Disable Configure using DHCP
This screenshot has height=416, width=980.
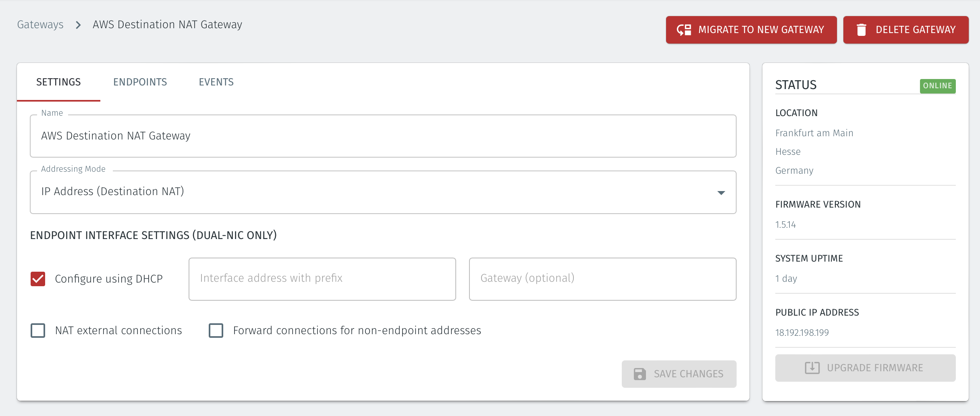[38, 279]
